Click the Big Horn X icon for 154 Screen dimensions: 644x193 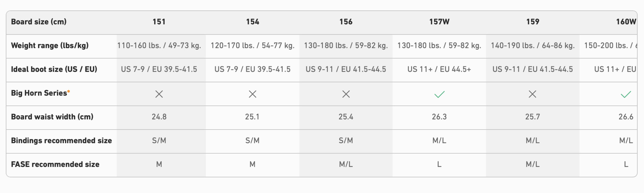click(253, 94)
